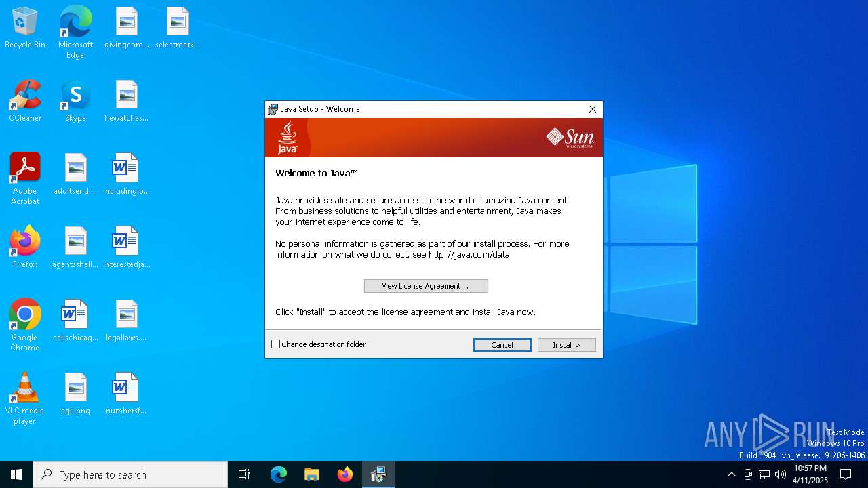Select the hewatches... image file
This screenshot has height=488, width=868.
pyautogui.click(x=126, y=102)
